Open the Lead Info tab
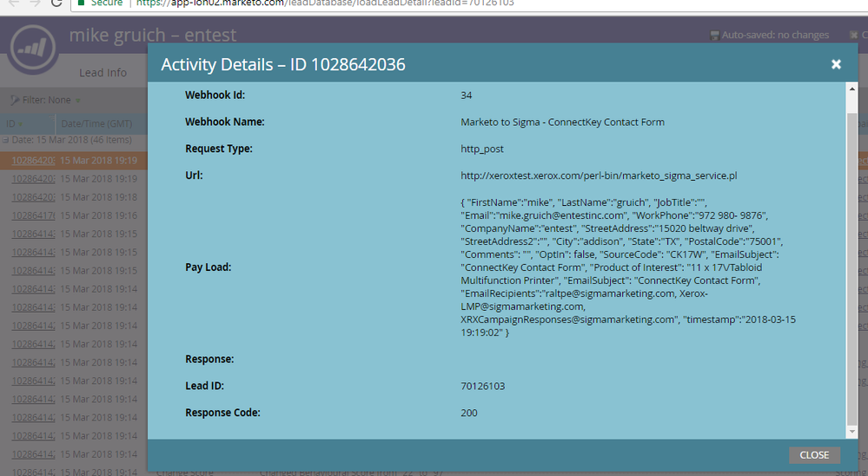Viewport: 868px width, 476px height. point(103,72)
